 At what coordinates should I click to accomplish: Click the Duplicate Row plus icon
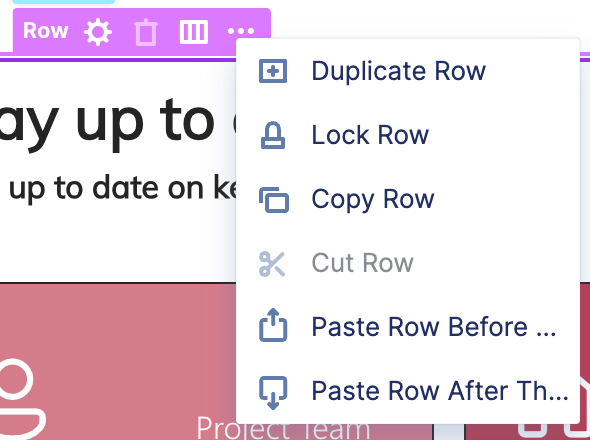coord(273,71)
